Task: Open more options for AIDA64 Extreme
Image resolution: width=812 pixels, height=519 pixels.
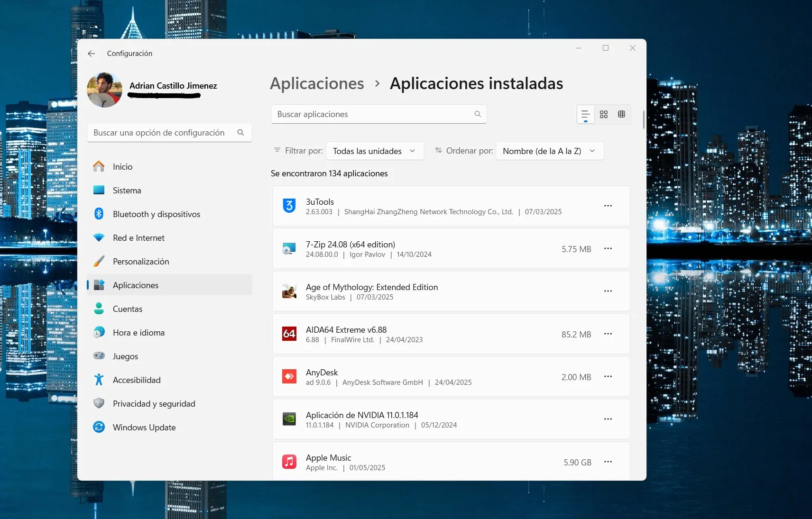Action: (608, 334)
